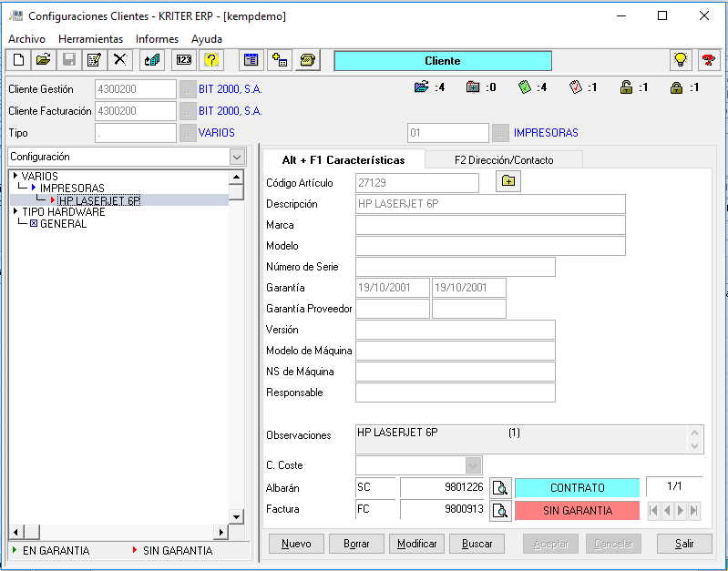Click the Delete X toolbar icon
The width and height of the screenshot is (728, 571).
point(119,60)
